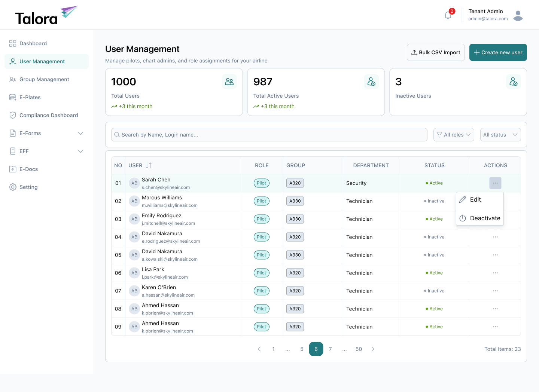Click email s.chen@skylineair.com
The image size is (539, 392).
click(166, 187)
